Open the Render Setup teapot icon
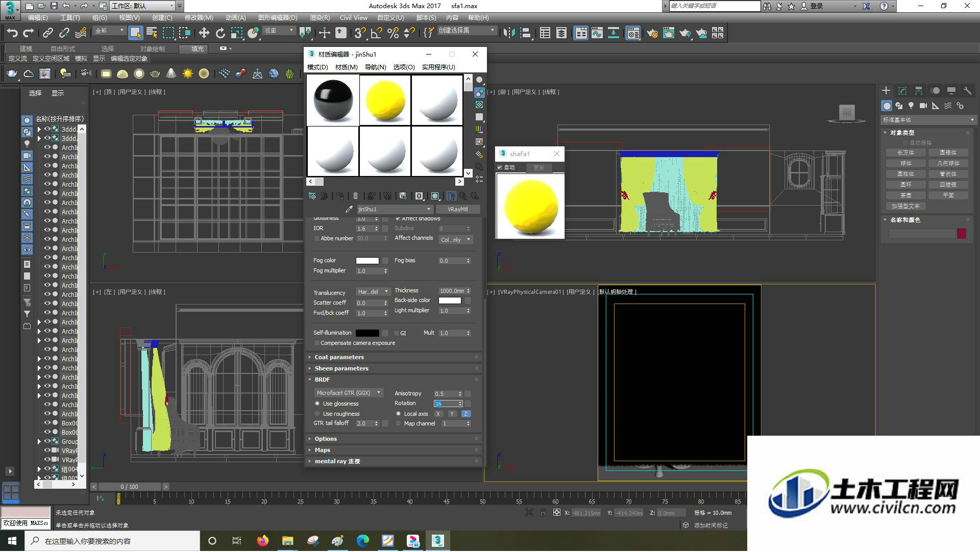This screenshot has width=980, height=552. [652, 33]
